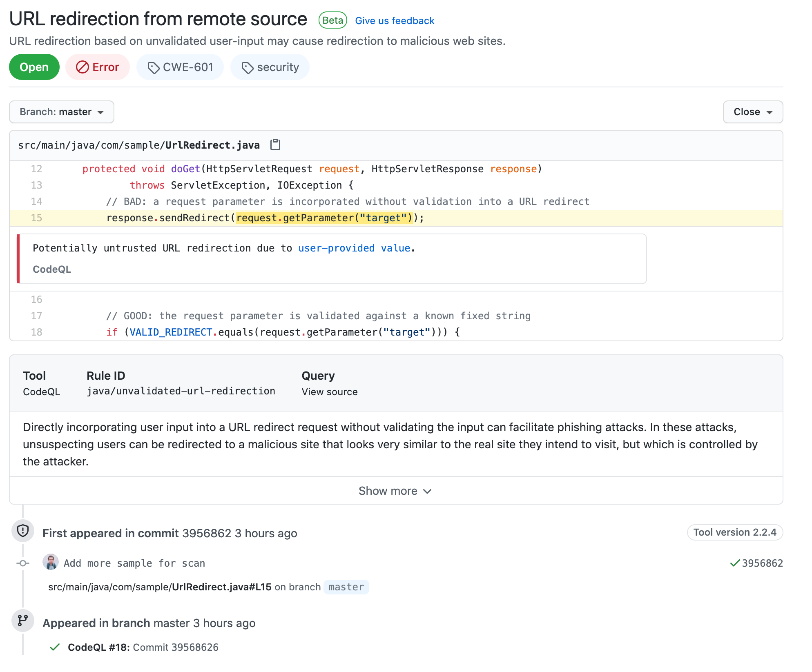Copy the UrlRedirect.java file path

tap(275, 145)
